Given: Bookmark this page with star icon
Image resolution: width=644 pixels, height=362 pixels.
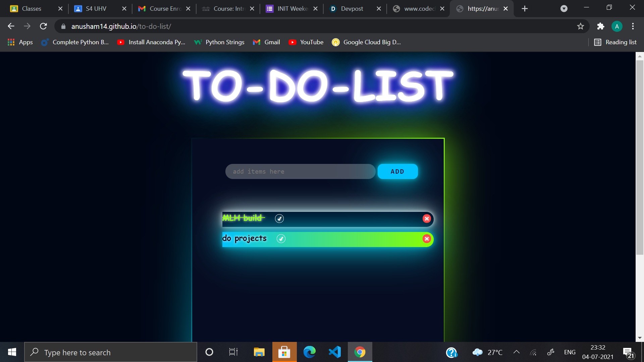Looking at the screenshot, I should pos(581,26).
